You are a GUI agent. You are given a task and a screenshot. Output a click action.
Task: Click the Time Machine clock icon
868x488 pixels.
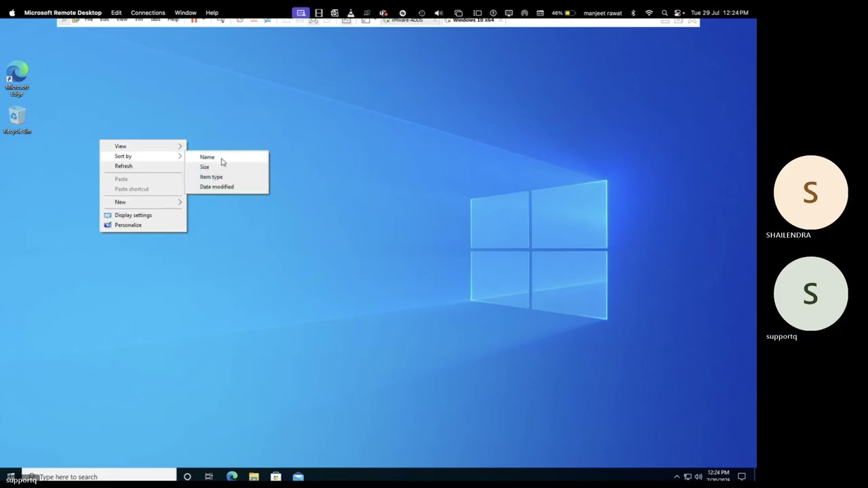[x=422, y=12]
